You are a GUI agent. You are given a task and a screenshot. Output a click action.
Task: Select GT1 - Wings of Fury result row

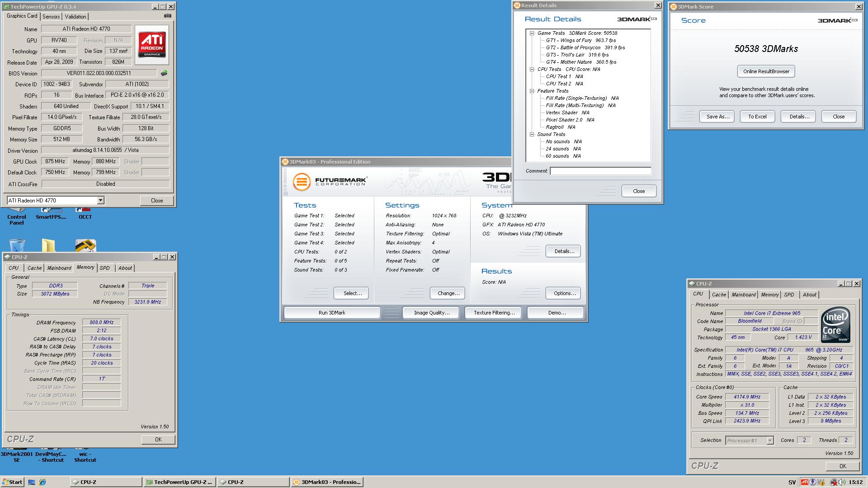[581, 40]
